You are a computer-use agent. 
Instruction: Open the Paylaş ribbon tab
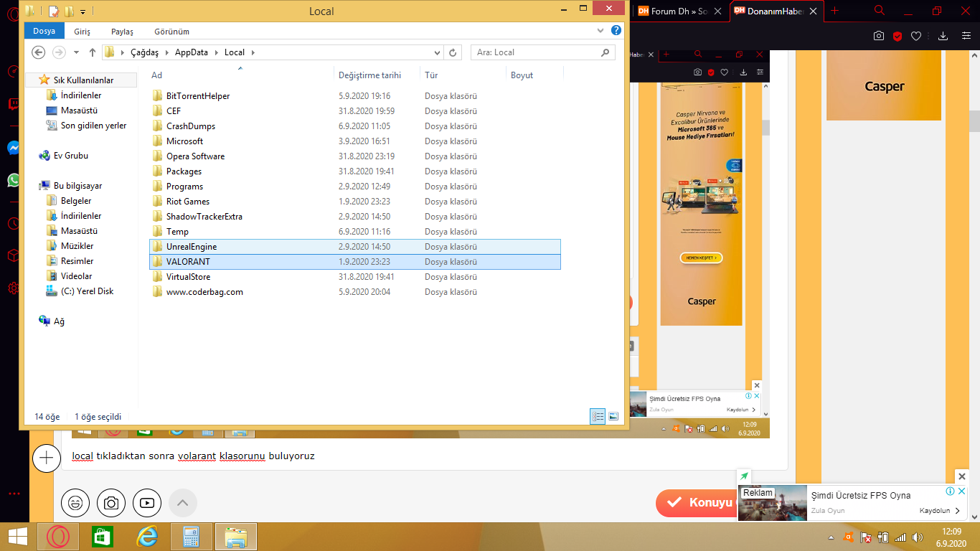[x=122, y=32]
